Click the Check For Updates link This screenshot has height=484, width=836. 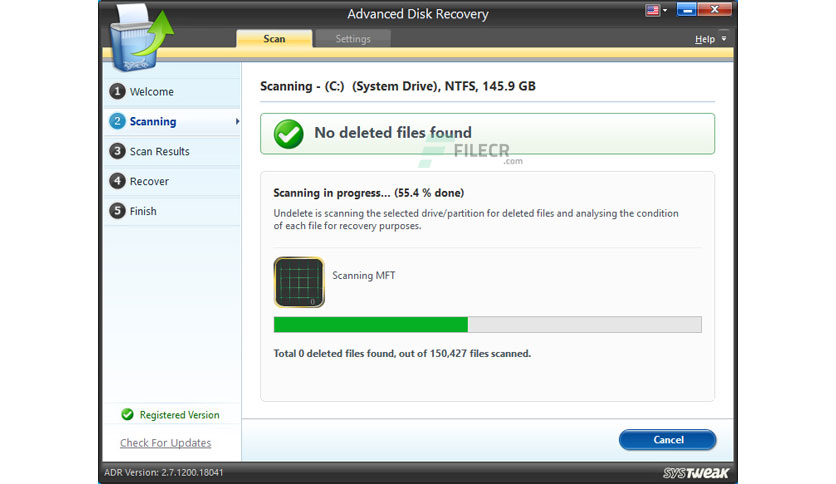coord(165,442)
